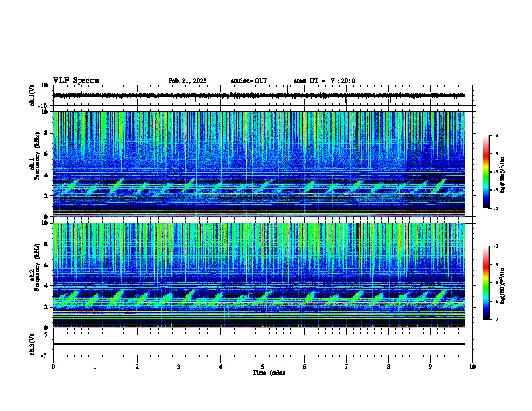Click time axis tick label '3'
The image size is (532, 411).
[x=179, y=367]
